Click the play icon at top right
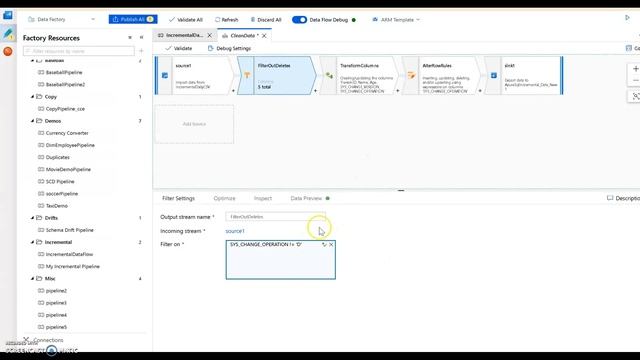The width and height of the screenshot is (640, 360). click(x=627, y=18)
